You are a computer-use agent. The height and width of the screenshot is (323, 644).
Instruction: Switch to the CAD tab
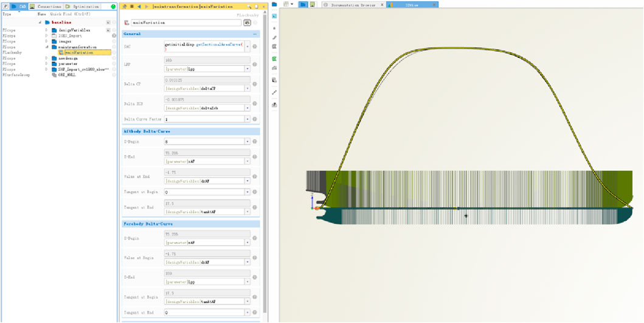(x=19, y=7)
